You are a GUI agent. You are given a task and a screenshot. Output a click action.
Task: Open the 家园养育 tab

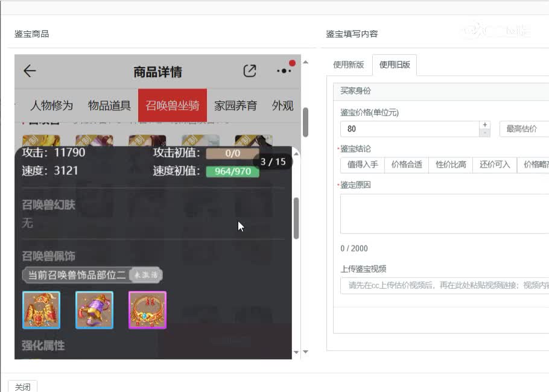pyautogui.click(x=235, y=104)
